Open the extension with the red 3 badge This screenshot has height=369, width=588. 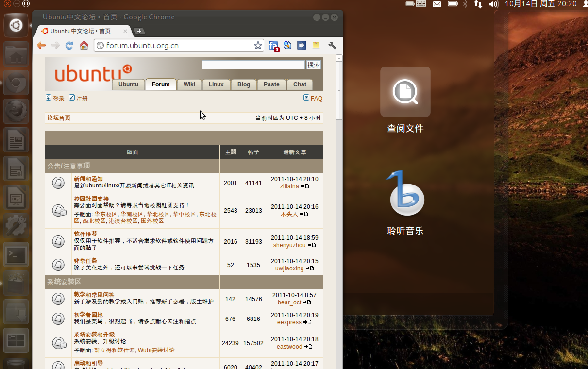point(273,46)
